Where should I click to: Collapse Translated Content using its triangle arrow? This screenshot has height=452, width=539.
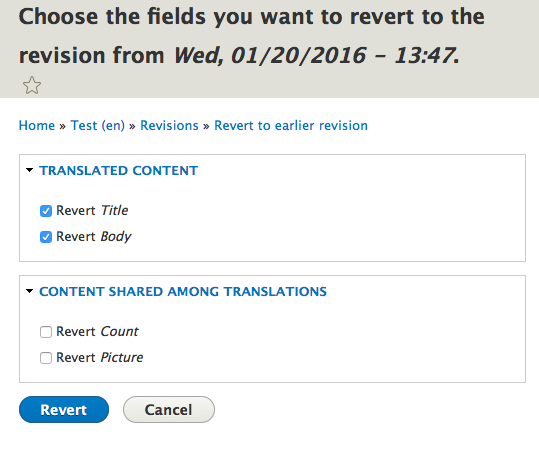(30, 170)
